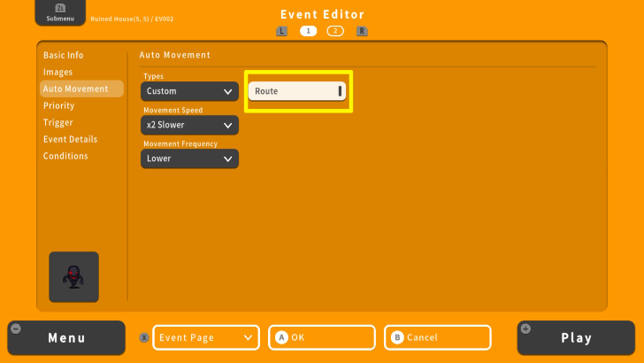Start test with the Play button
Viewport: 644px width, 363px height.
pos(576,338)
